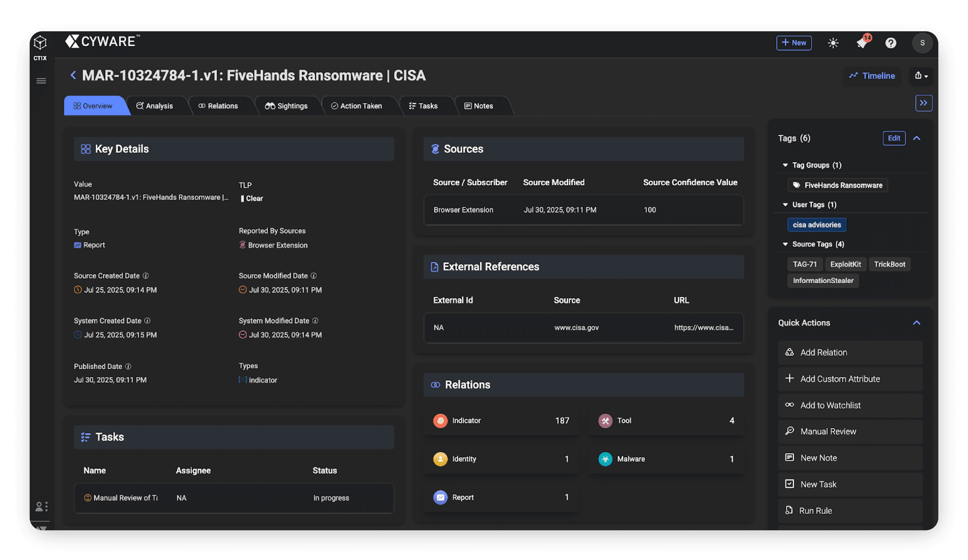Open the hamburger sidebar menu
This screenshot has height=560, width=968.
41,81
